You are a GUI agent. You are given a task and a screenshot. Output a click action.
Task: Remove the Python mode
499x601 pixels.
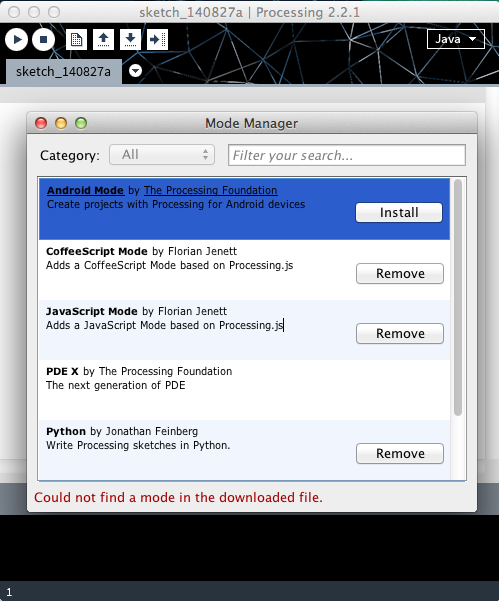(x=400, y=453)
